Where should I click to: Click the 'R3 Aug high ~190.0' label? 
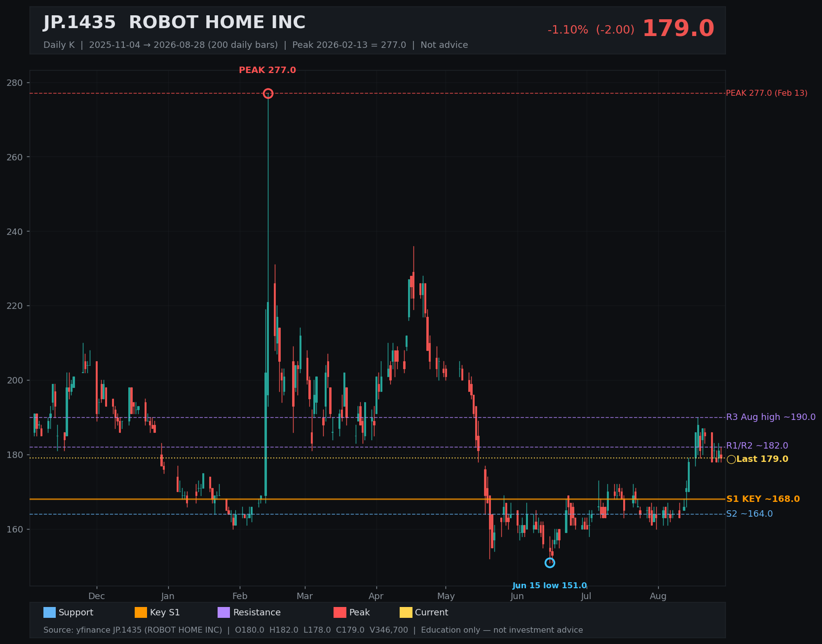point(771,417)
